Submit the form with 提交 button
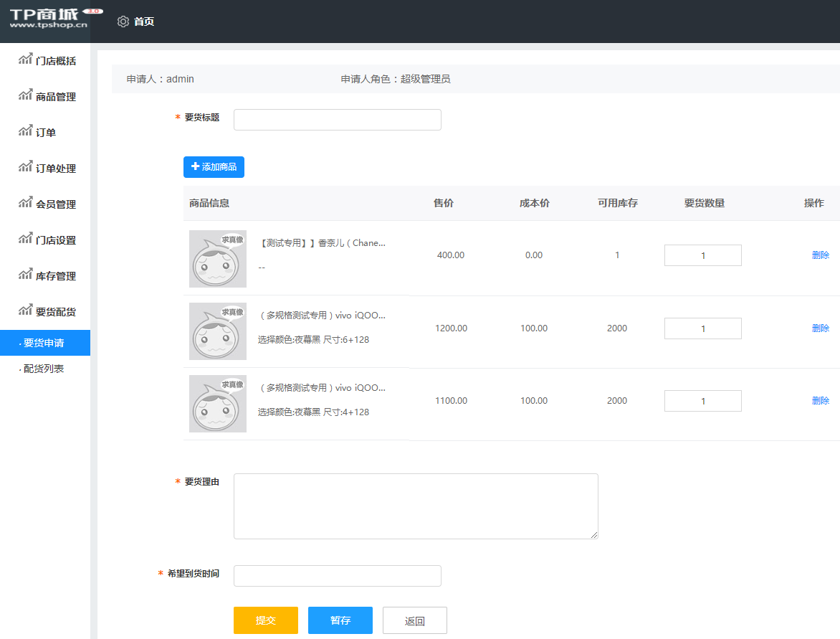This screenshot has height=639, width=840. tap(265, 620)
